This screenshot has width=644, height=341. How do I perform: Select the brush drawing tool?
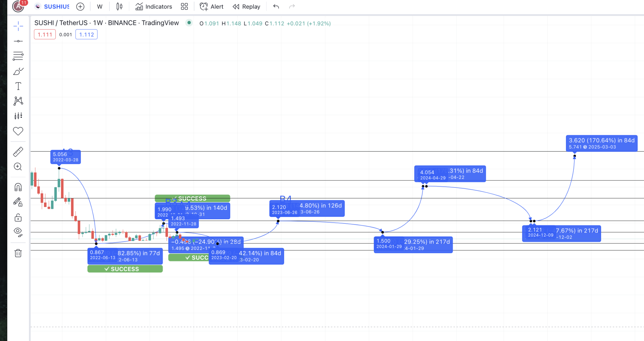[x=18, y=71]
